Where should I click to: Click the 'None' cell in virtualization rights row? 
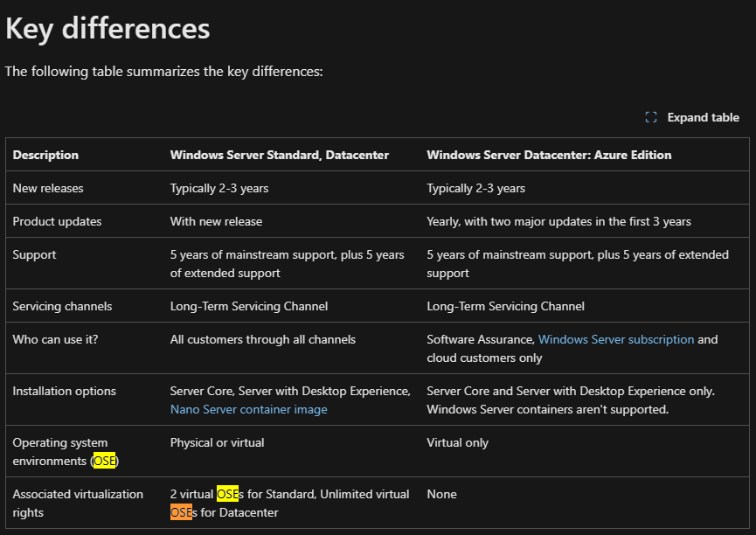click(441, 494)
